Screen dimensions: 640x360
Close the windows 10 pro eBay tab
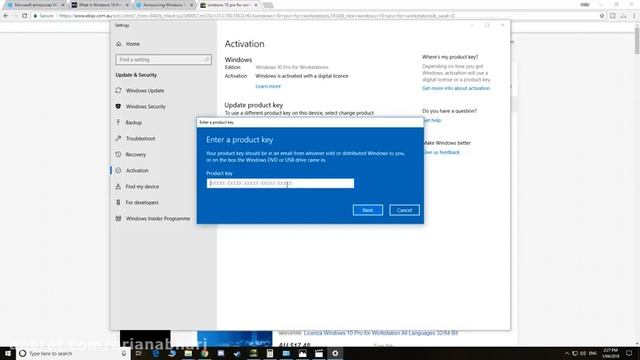pyautogui.click(x=256, y=5)
